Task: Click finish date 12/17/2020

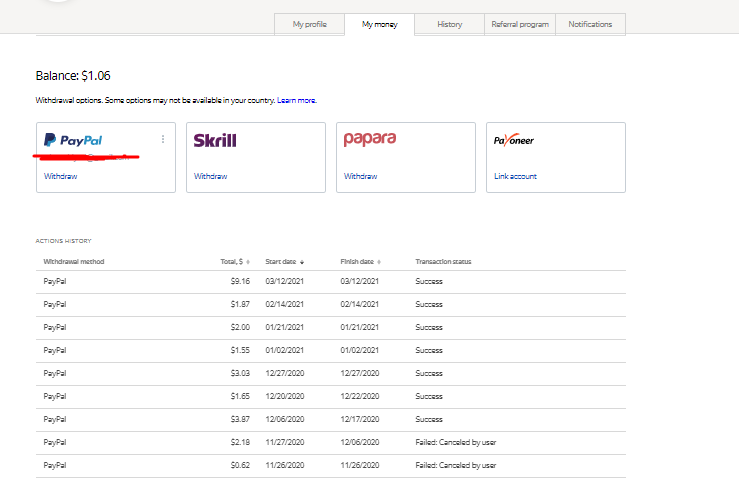Action: [x=360, y=420]
